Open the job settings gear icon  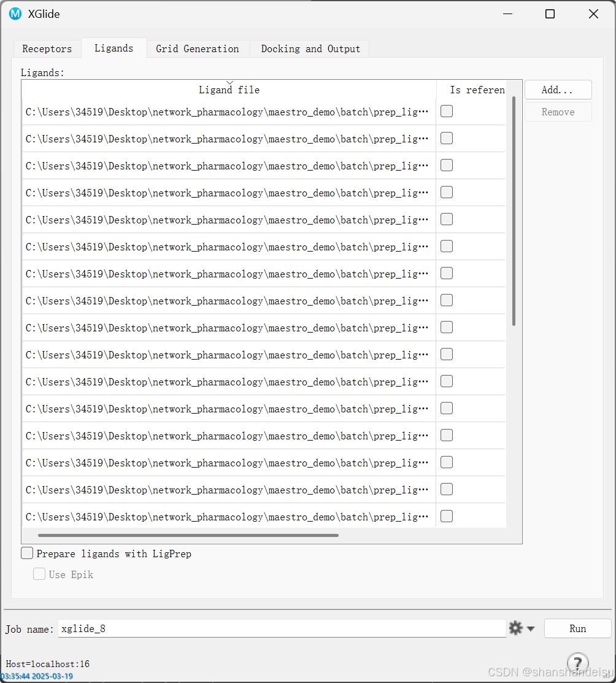(x=515, y=628)
